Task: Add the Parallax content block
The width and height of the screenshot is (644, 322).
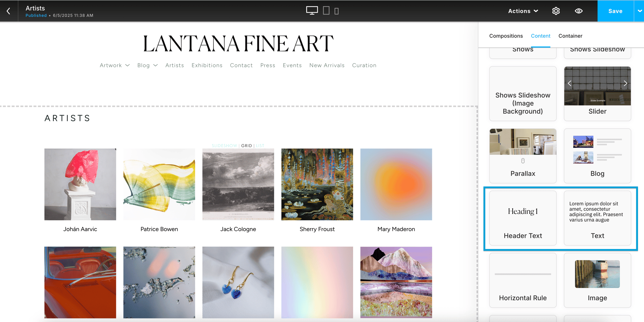Action: [523, 156]
